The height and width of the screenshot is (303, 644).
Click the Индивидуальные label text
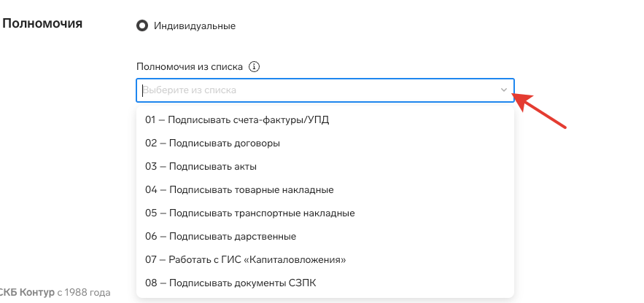click(194, 26)
